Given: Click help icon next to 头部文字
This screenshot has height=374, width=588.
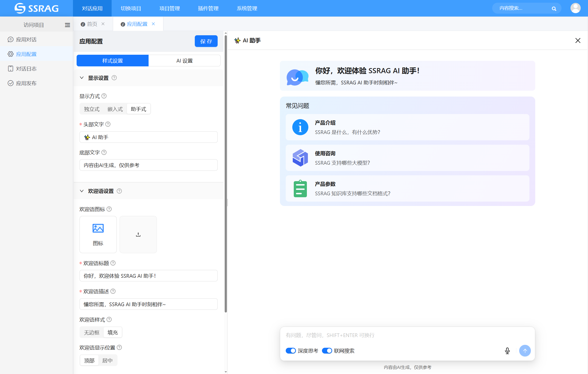Looking at the screenshot, I should coord(108,124).
